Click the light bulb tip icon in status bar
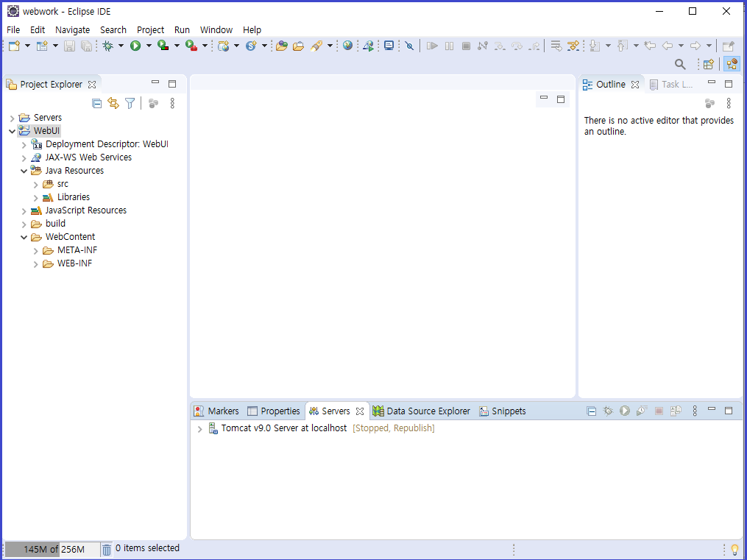 [734, 550]
